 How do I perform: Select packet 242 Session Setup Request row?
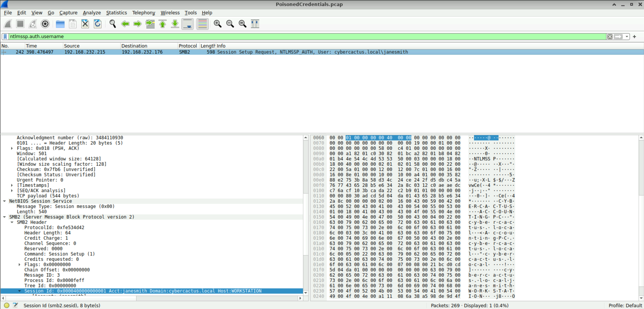pyautogui.click(x=322, y=52)
